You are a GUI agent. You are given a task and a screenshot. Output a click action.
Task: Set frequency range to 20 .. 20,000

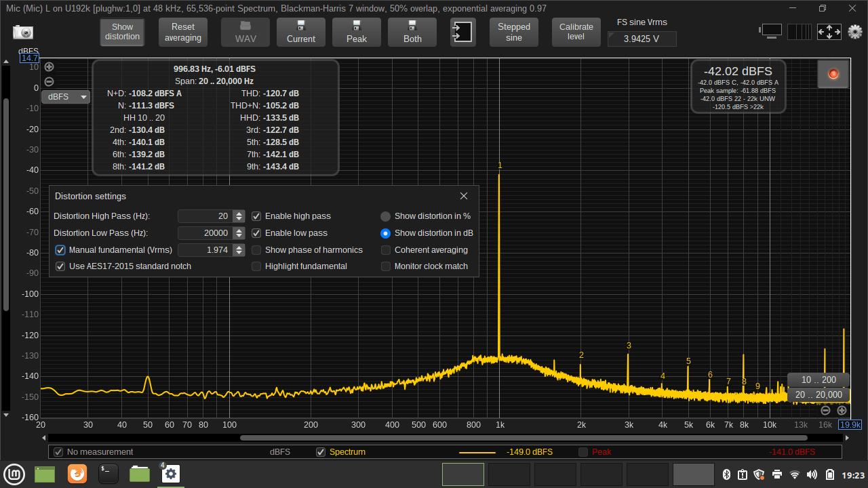coord(818,394)
